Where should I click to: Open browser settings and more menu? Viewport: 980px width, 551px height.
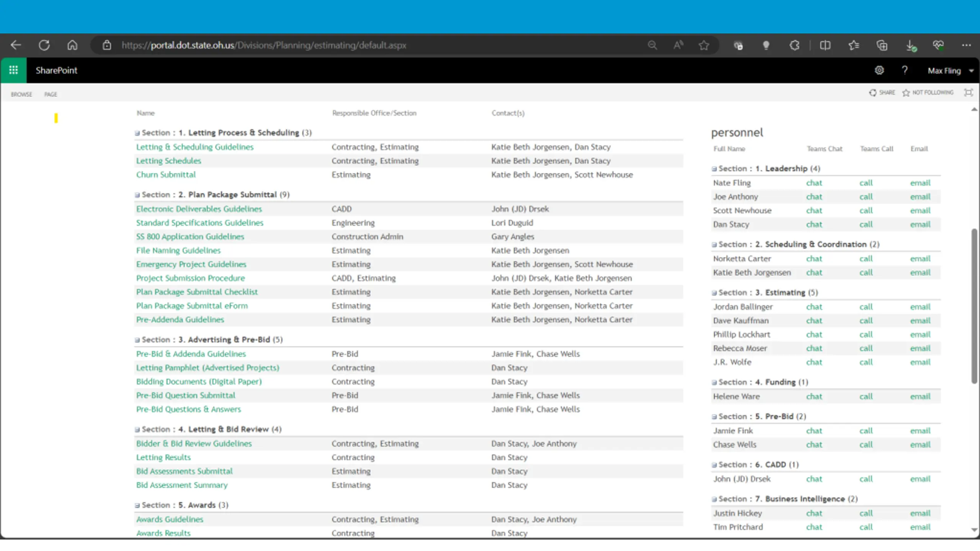[966, 45]
